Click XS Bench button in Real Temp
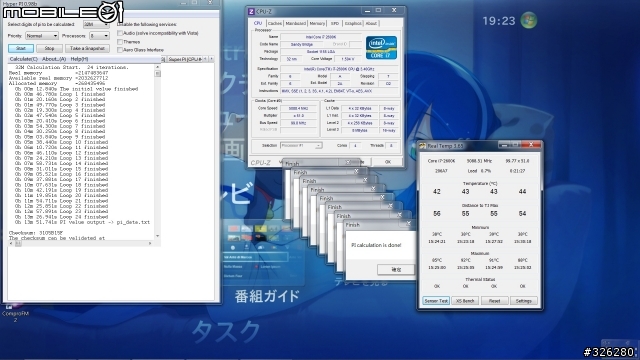This screenshot has width=640, height=360. pos(465,301)
